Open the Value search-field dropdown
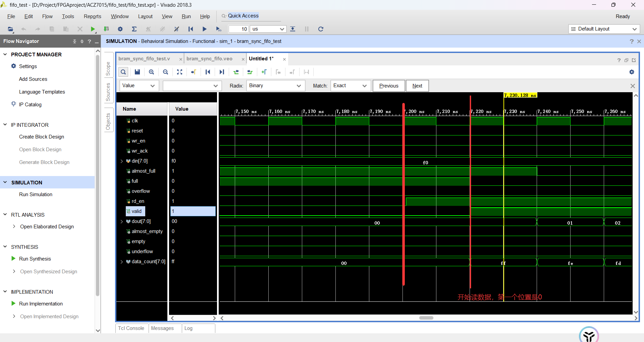The height and width of the screenshot is (342, 644). pos(140,85)
